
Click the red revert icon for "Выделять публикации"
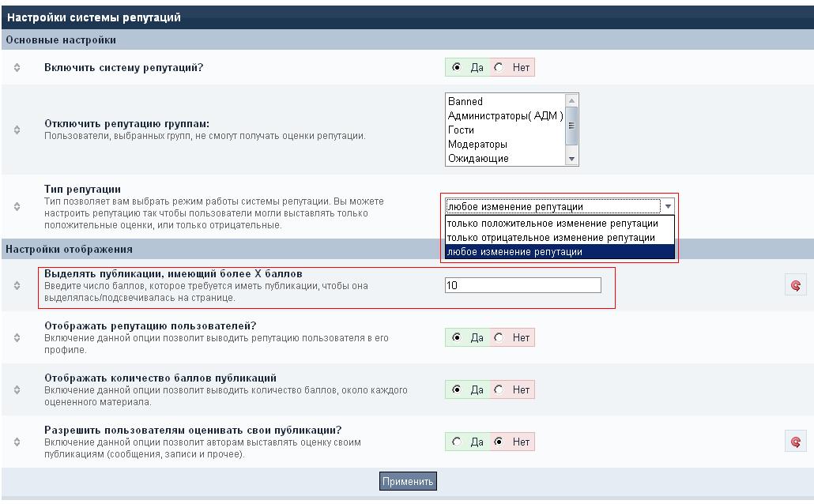(x=797, y=286)
